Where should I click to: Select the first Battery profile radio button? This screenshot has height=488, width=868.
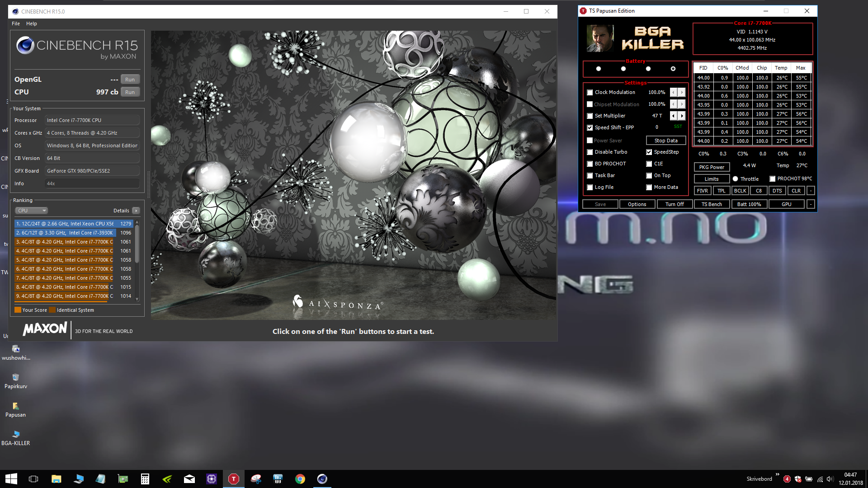(599, 69)
